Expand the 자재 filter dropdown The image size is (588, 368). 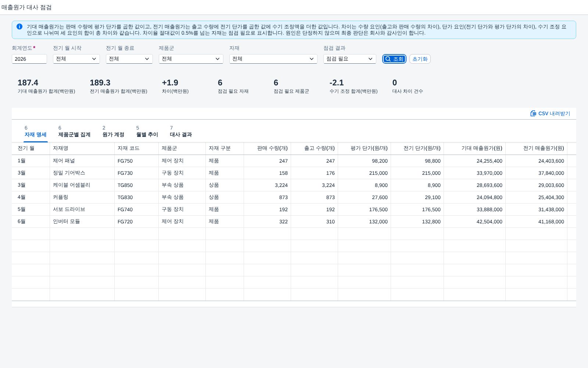click(273, 59)
